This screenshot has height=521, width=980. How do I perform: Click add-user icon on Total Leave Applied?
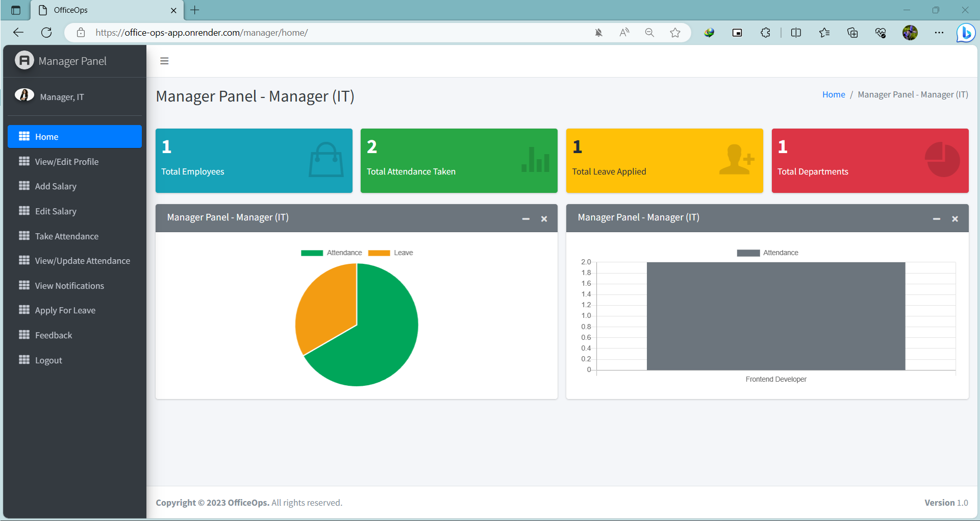737,159
